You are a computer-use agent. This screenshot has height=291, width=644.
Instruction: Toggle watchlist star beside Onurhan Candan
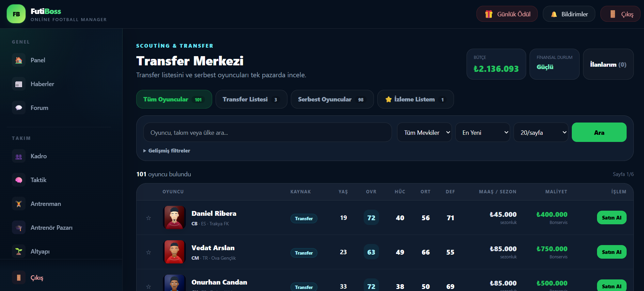148,287
